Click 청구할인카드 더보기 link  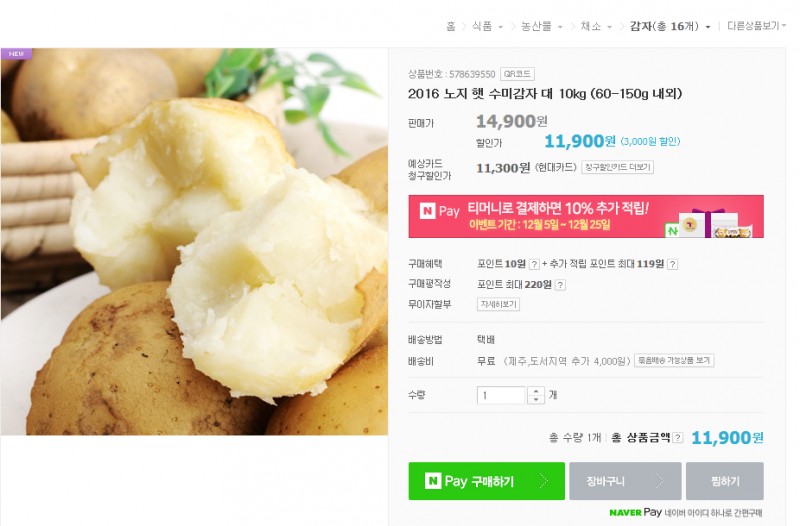coord(617,167)
